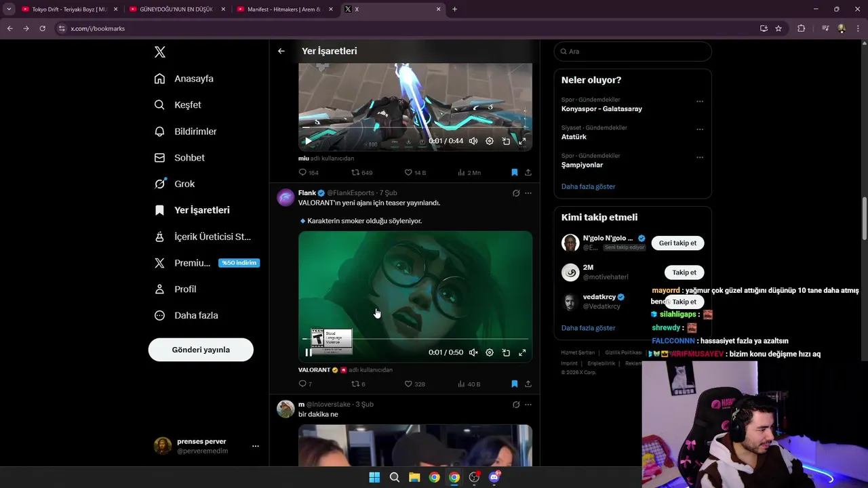Reply to post with 164 replies
The height and width of the screenshot is (488, 868).
click(309, 173)
